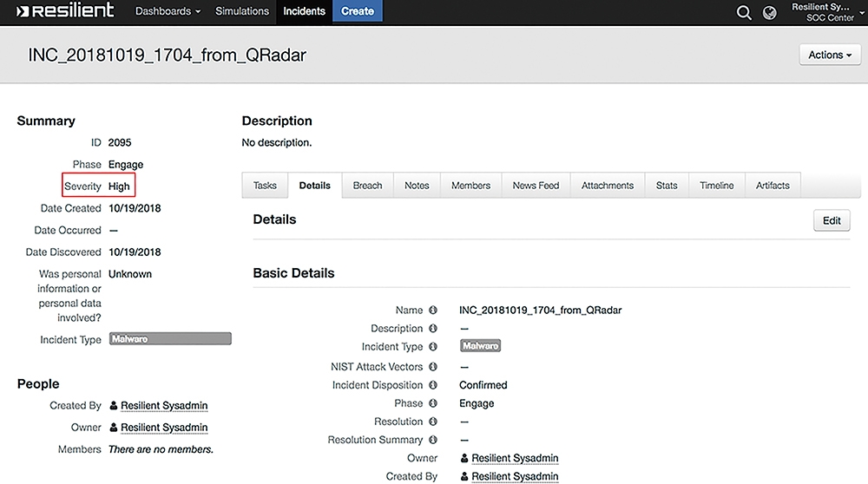Click user icon beside Created By in People
The height and width of the screenshot is (484, 868).
(x=114, y=405)
